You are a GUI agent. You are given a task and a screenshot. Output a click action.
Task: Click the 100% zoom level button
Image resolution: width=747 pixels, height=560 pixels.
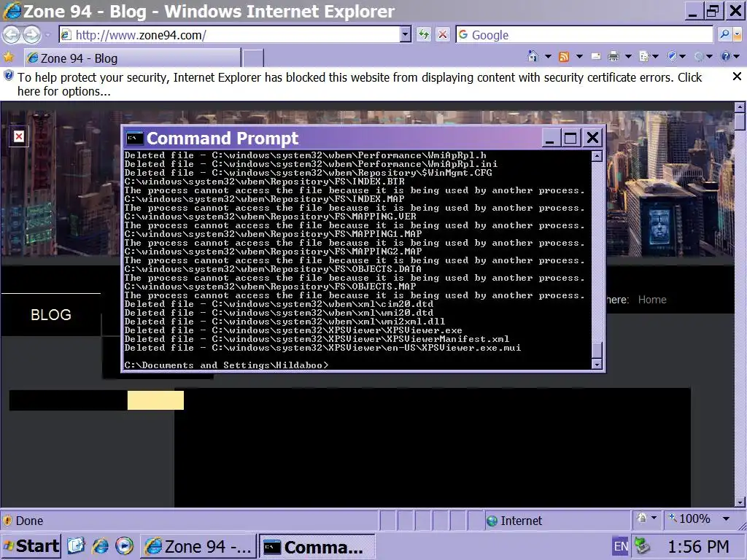[690, 518]
